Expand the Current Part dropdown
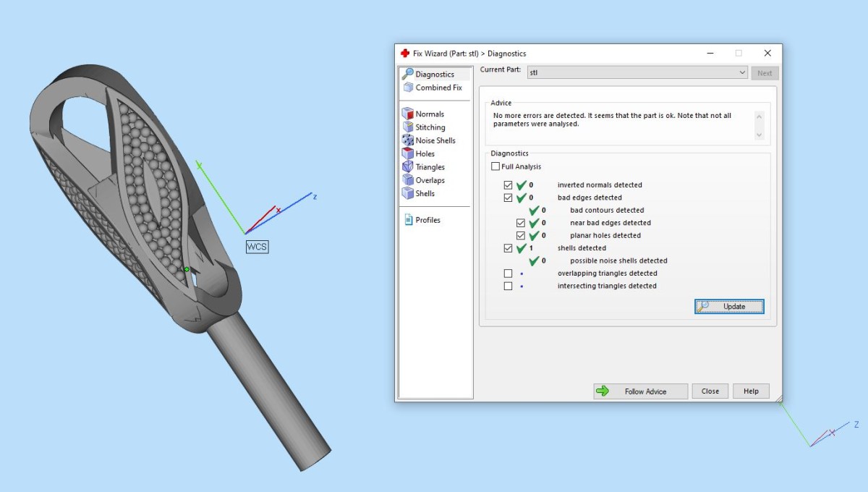This screenshot has height=492, width=868. [x=742, y=72]
